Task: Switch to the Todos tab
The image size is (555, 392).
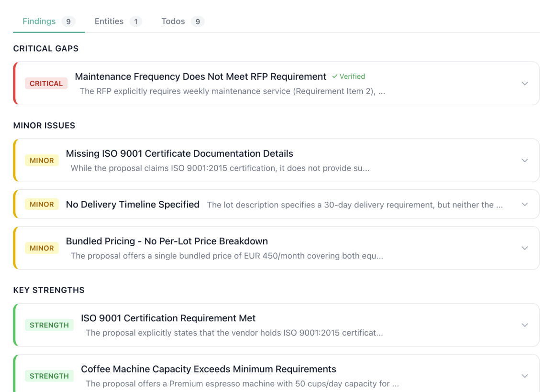Action: click(x=173, y=22)
